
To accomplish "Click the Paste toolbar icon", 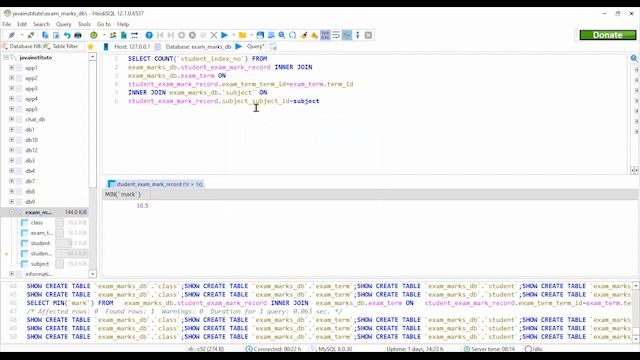I will [x=56, y=36].
